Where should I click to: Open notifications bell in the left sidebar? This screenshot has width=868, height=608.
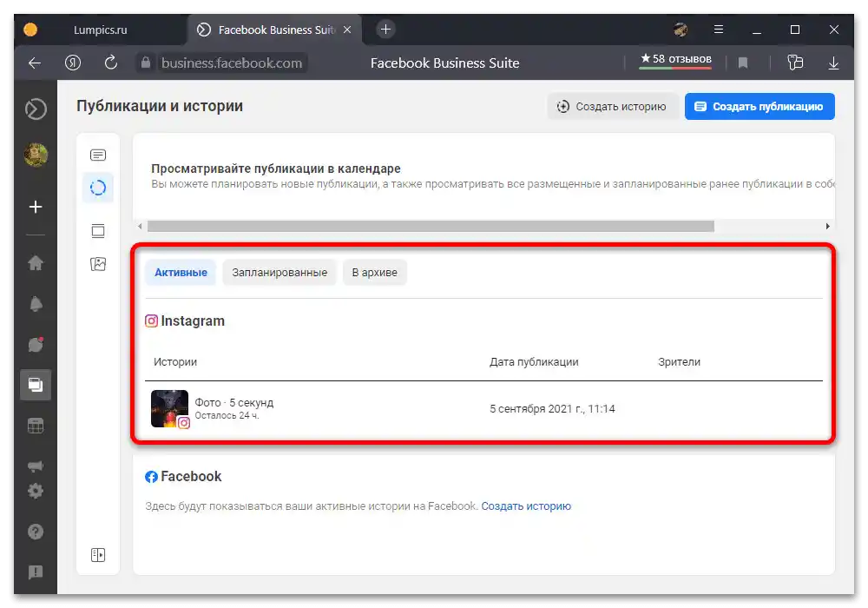click(x=36, y=303)
